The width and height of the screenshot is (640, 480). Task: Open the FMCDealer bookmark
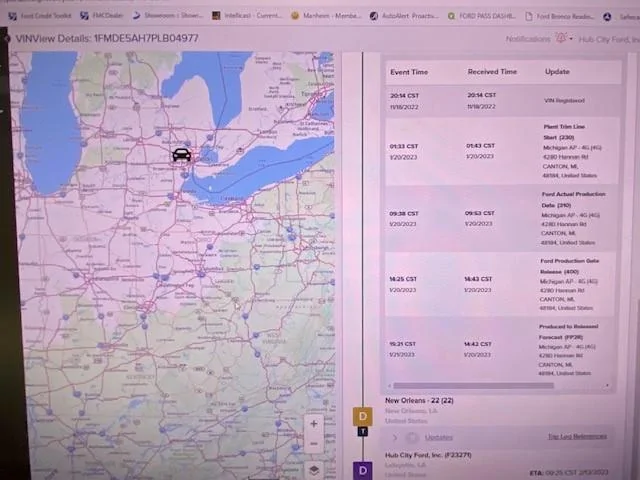tap(102, 16)
